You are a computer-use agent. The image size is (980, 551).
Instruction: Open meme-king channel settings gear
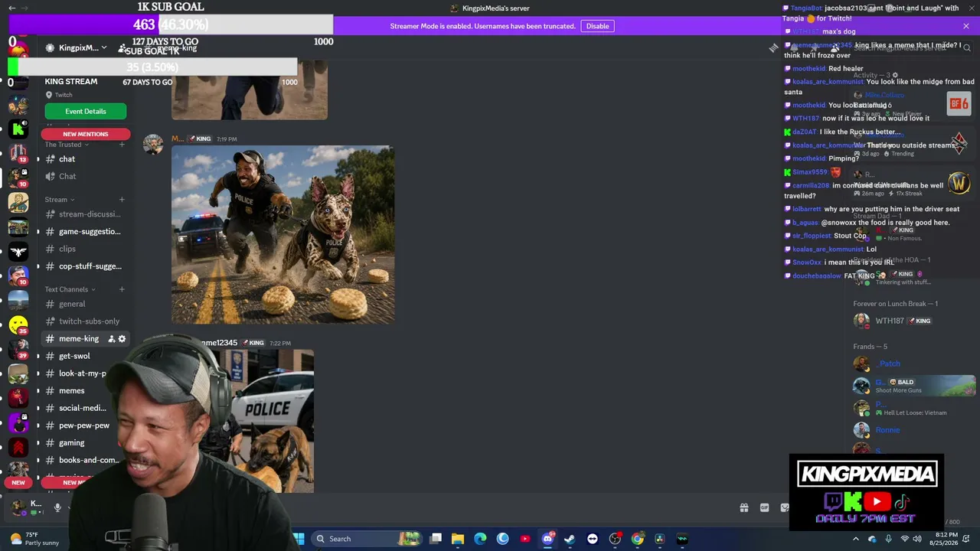pos(122,338)
